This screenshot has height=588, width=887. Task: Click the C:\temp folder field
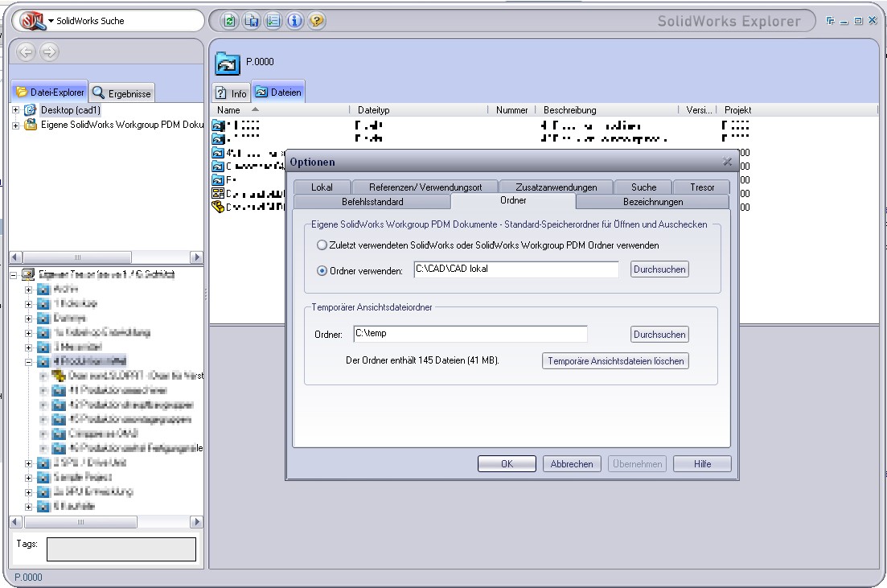coord(470,334)
